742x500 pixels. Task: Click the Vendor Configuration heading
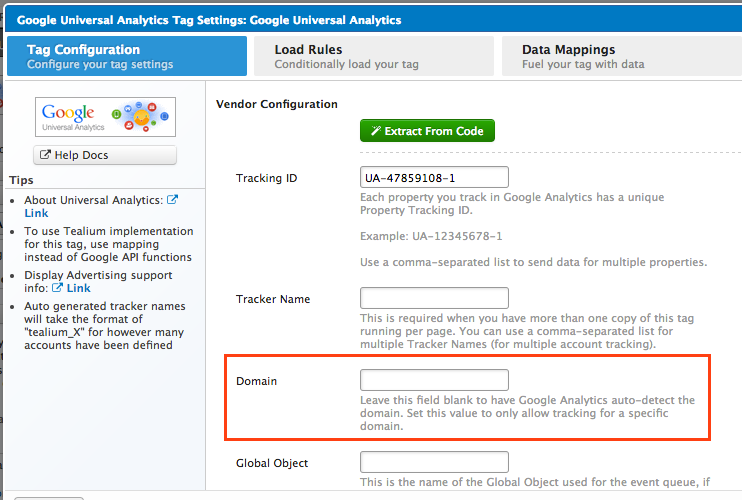[x=277, y=104]
